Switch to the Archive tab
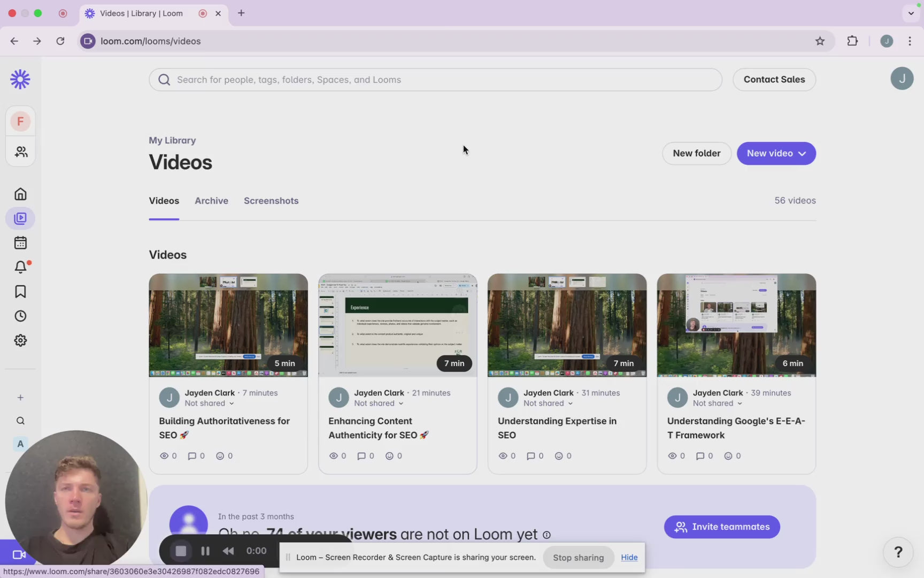The width and height of the screenshot is (924, 578). (211, 201)
